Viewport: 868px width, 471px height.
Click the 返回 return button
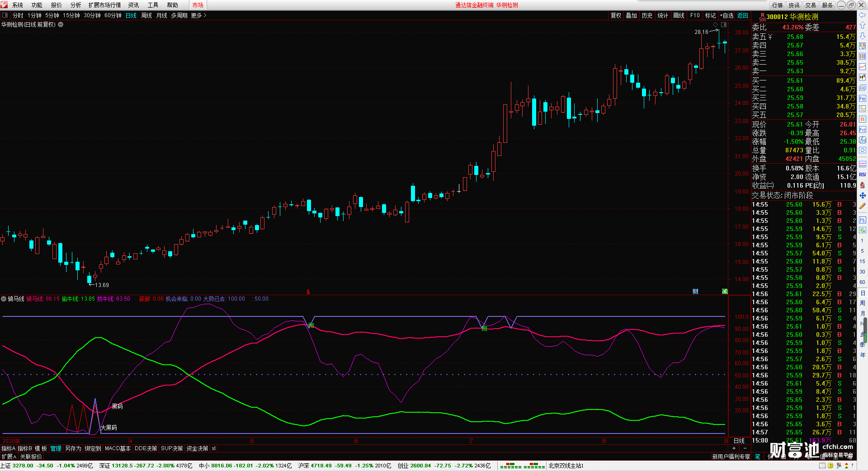click(743, 15)
